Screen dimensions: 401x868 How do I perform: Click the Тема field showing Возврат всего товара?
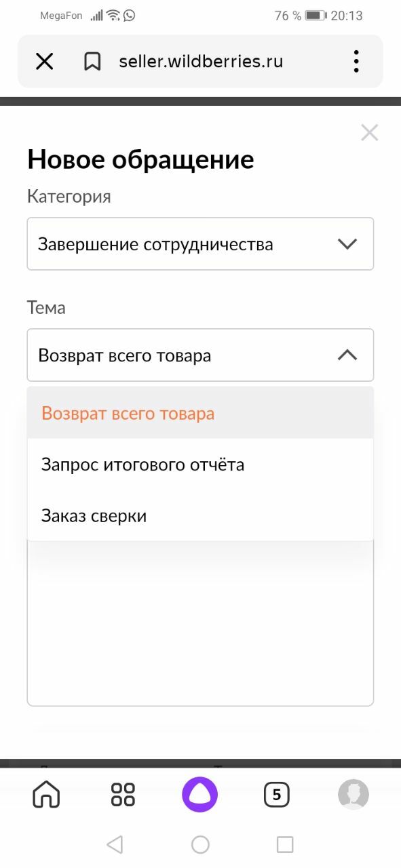click(200, 355)
